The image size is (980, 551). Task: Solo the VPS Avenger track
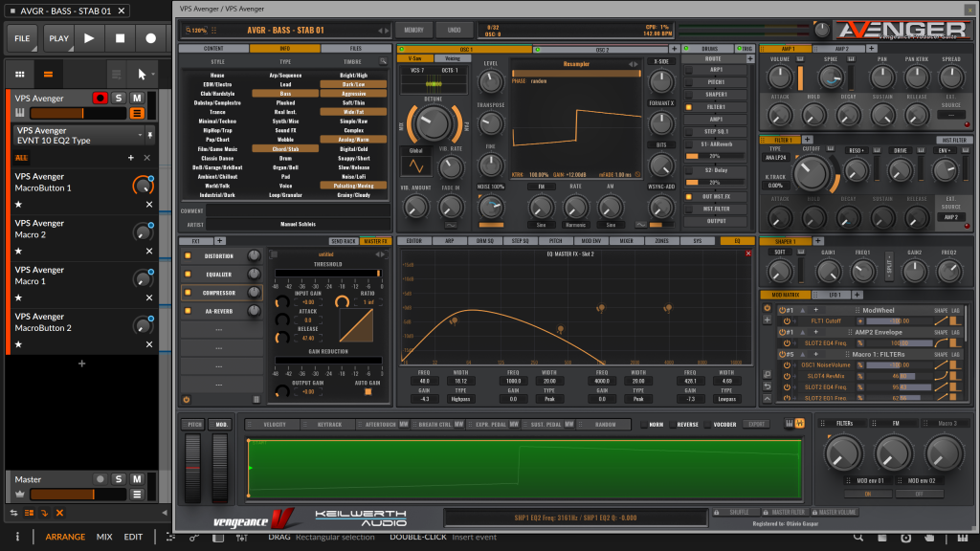[x=118, y=99]
